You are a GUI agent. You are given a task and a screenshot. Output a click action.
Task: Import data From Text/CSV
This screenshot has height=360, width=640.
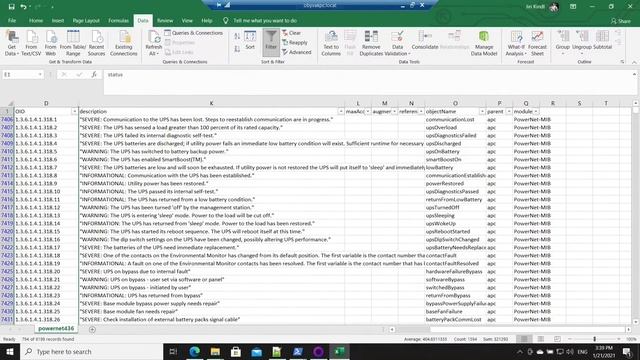click(31, 42)
